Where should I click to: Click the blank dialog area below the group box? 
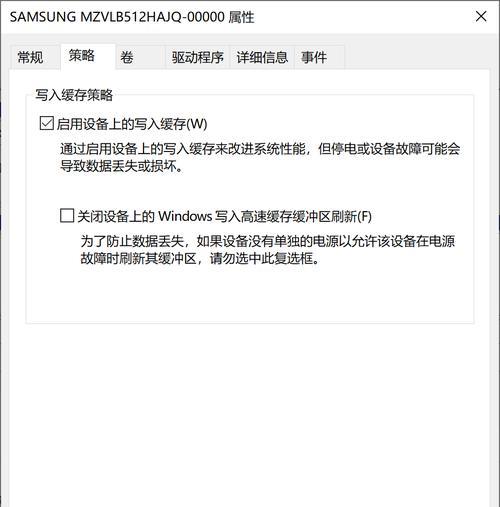[250, 413]
